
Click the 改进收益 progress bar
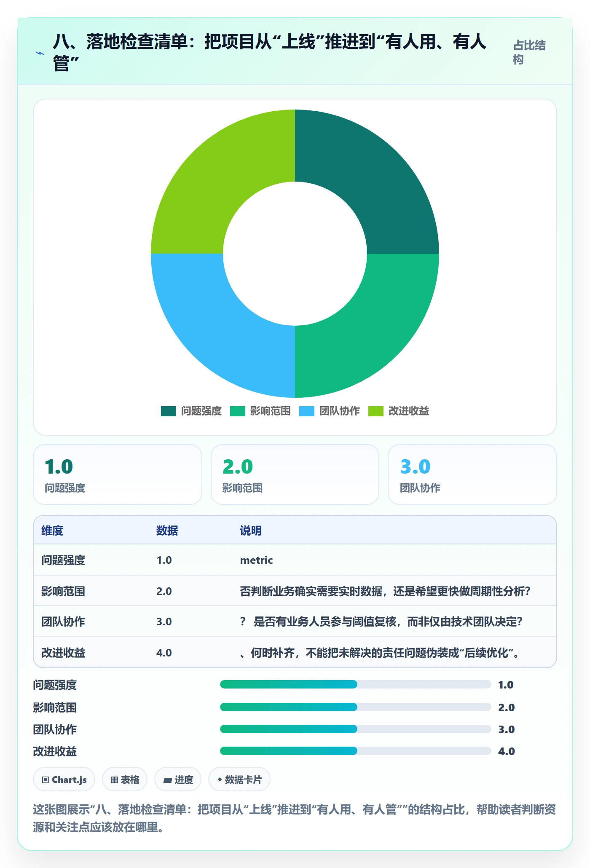point(356,751)
